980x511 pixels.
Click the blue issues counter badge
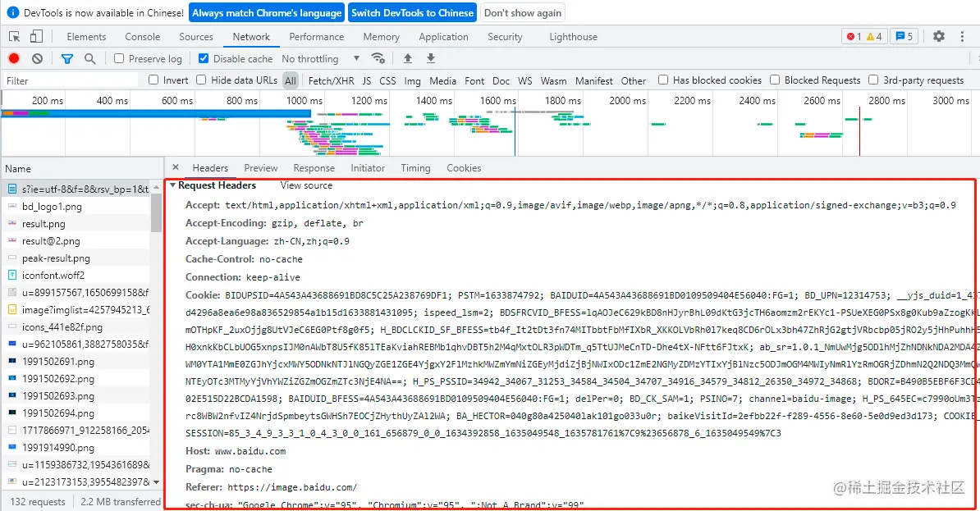[904, 36]
